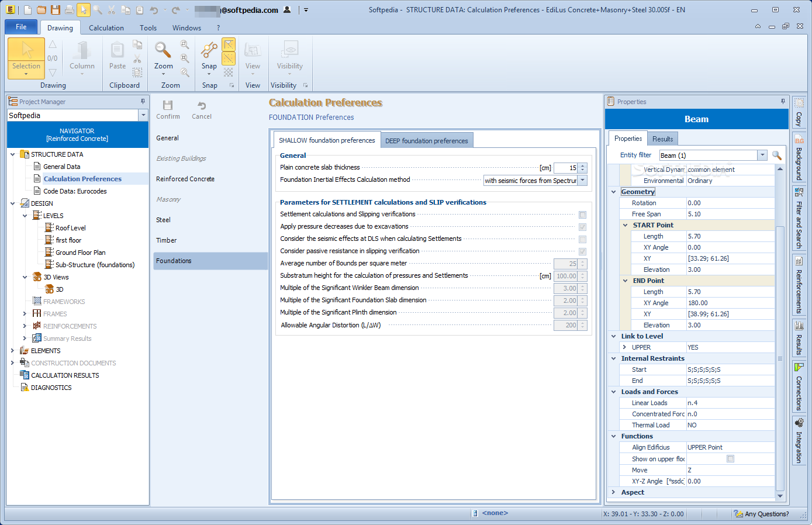This screenshot has height=525, width=812.
Task: Click the Snap nodes icon in ribbon
Action: click(209, 50)
